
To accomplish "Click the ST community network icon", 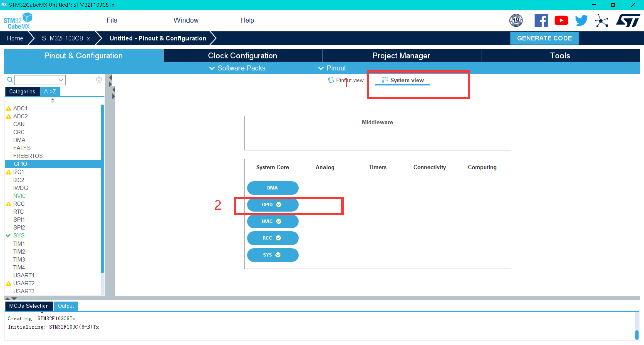I will 601,21.
